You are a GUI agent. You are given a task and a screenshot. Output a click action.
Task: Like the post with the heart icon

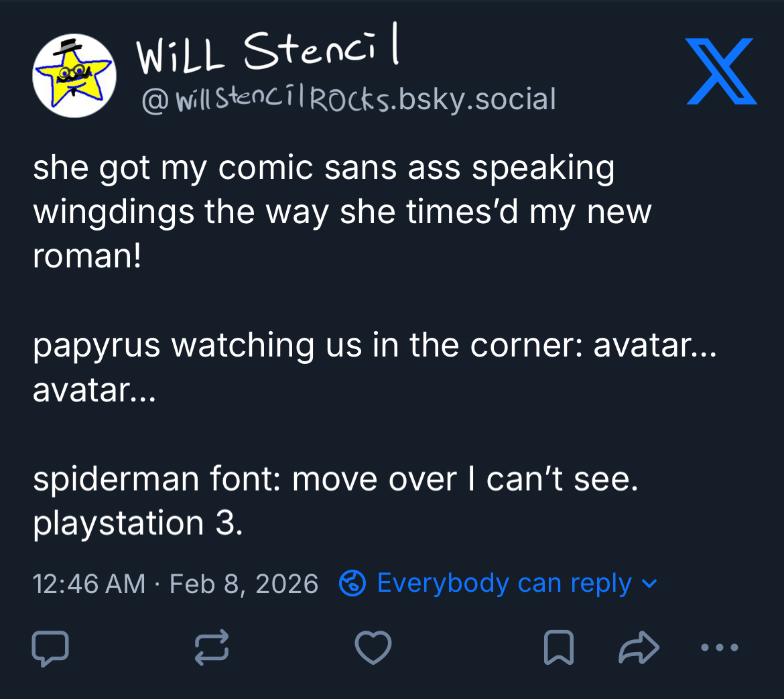pos(373,648)
